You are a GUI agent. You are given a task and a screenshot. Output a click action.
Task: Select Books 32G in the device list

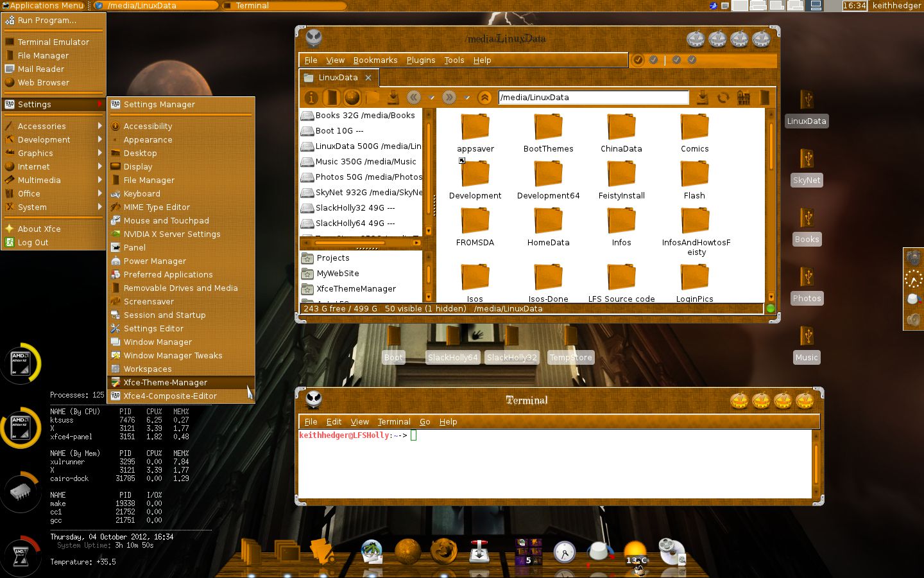[x=361, y=115]
